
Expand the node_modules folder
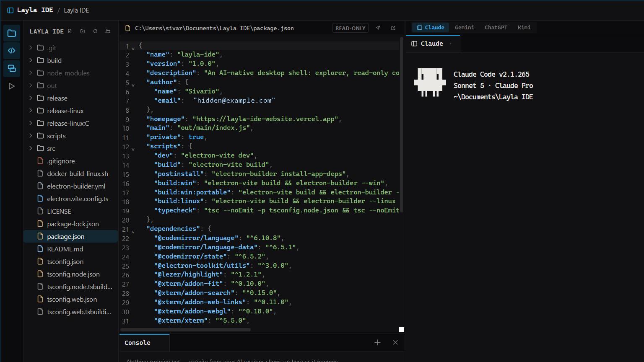31,73
